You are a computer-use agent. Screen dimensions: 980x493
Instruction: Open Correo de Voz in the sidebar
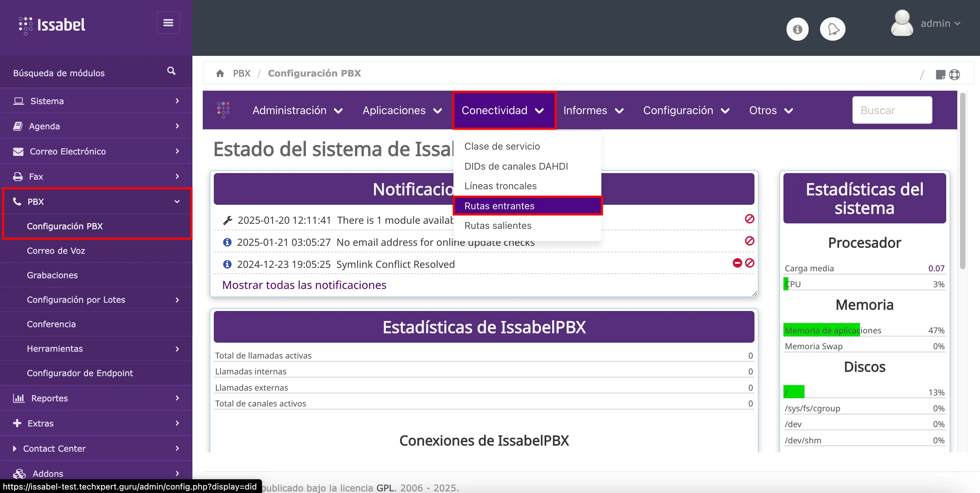coord(56,251)
